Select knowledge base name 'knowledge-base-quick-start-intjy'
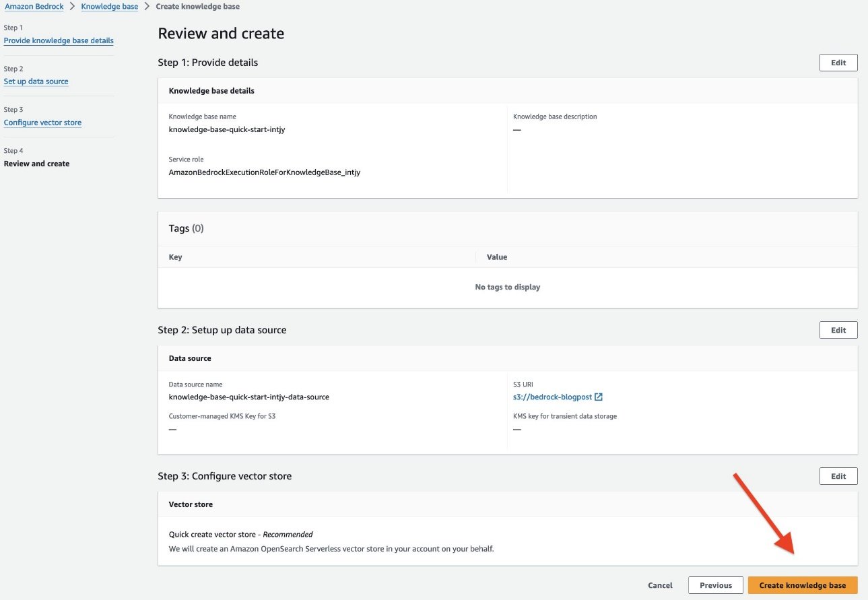Image resolution: width=868 pixels, height=600 pixels. 227,129
